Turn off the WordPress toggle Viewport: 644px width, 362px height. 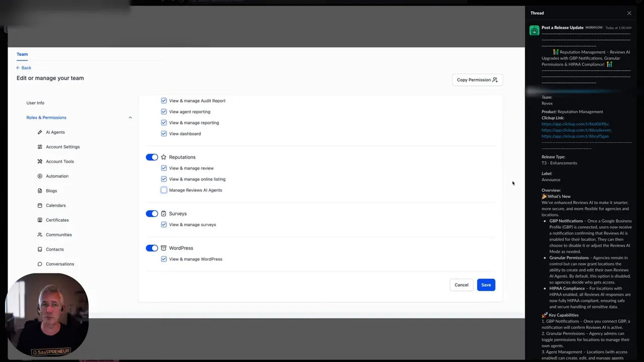pyautogui.click(x=152, y=248)
